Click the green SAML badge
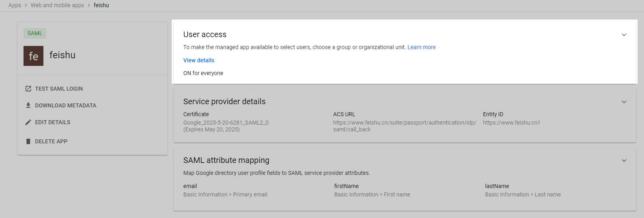Viewport: 644px width, 218px height. (x=35, y=33)
